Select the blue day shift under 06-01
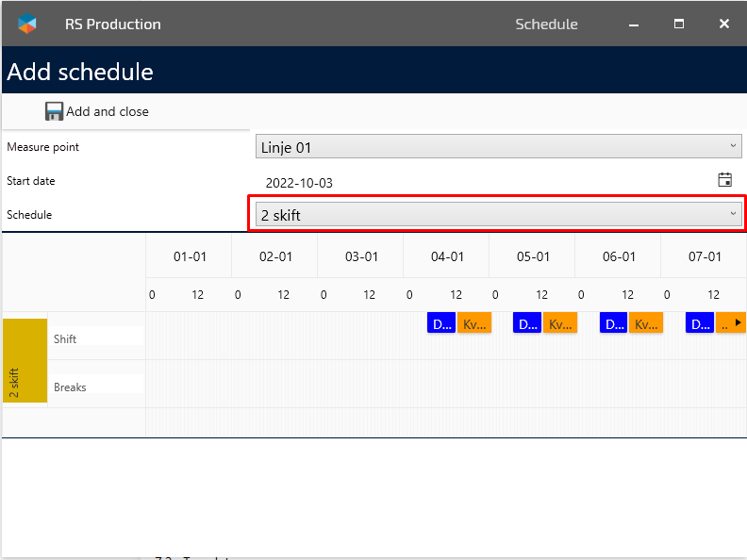Screen dimensions: 747x560 [613, 323]
